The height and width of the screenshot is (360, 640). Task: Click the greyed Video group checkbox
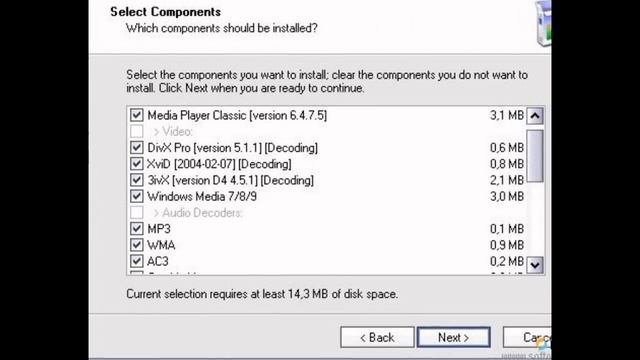coord(137,131)
